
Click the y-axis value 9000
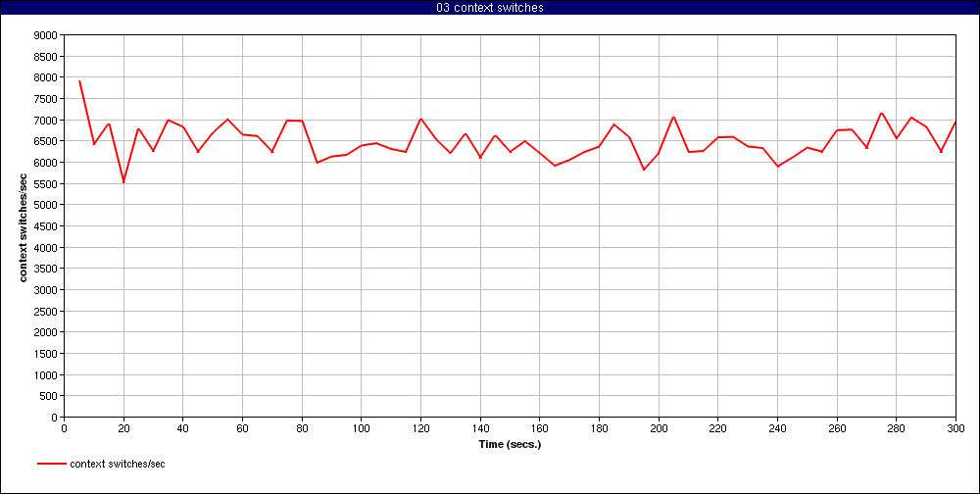(x=47, y=35)
